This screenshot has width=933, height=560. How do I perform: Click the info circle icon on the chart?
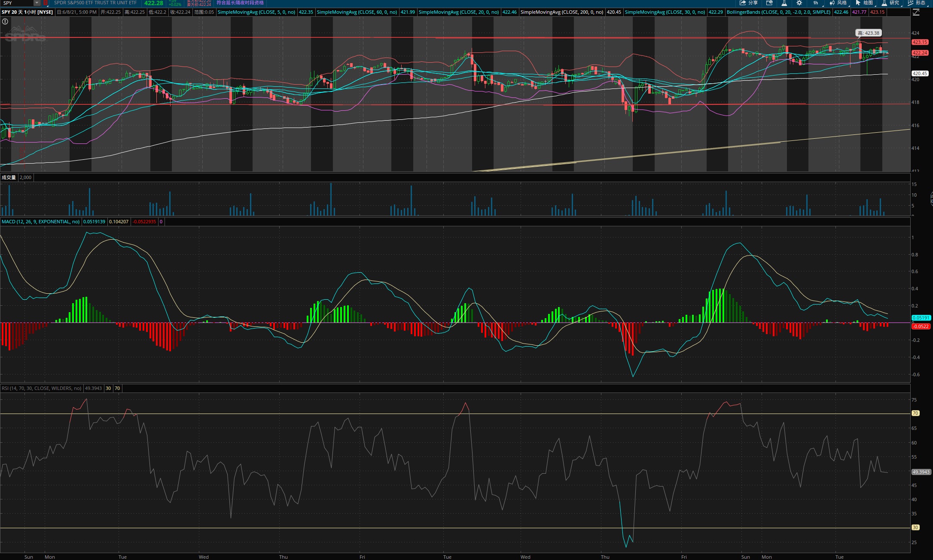click(5, 21)
